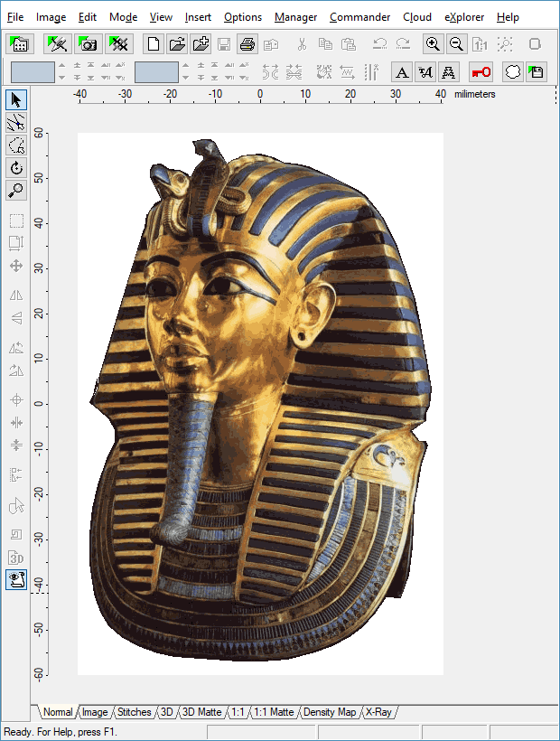The height and width of the screenshot is (741, 560).
Task: Switch to the 3D tab
Action: 167,712
